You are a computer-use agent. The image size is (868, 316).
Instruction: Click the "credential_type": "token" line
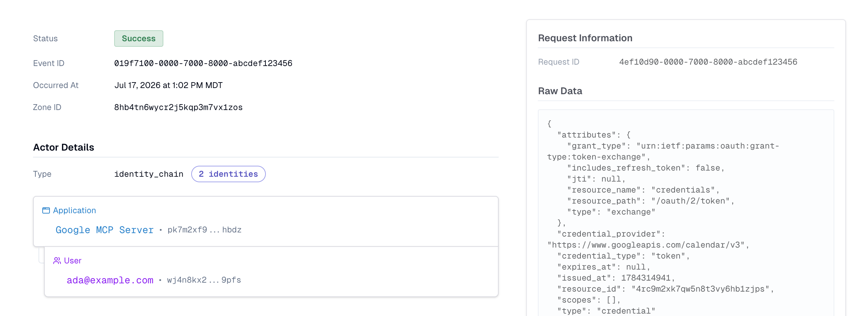coord(623,256)
